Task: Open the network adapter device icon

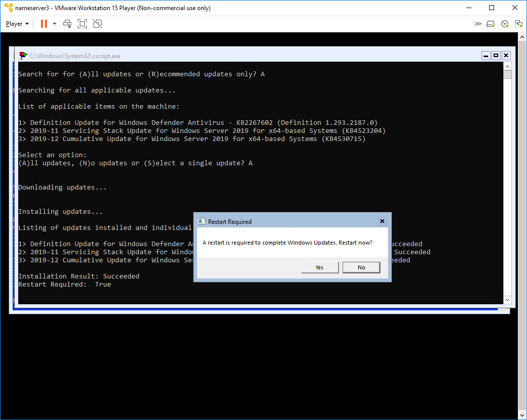Action: pos(518,24)
